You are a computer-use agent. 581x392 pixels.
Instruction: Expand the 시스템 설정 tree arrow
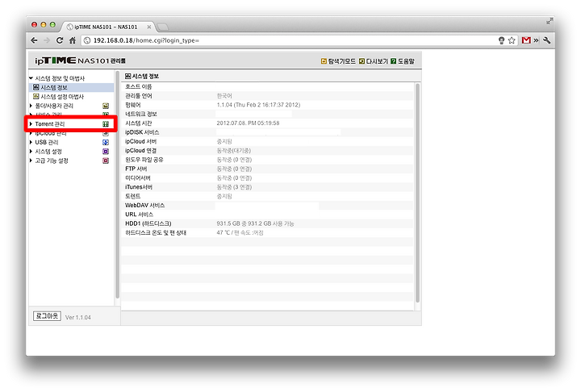(31, 151)
